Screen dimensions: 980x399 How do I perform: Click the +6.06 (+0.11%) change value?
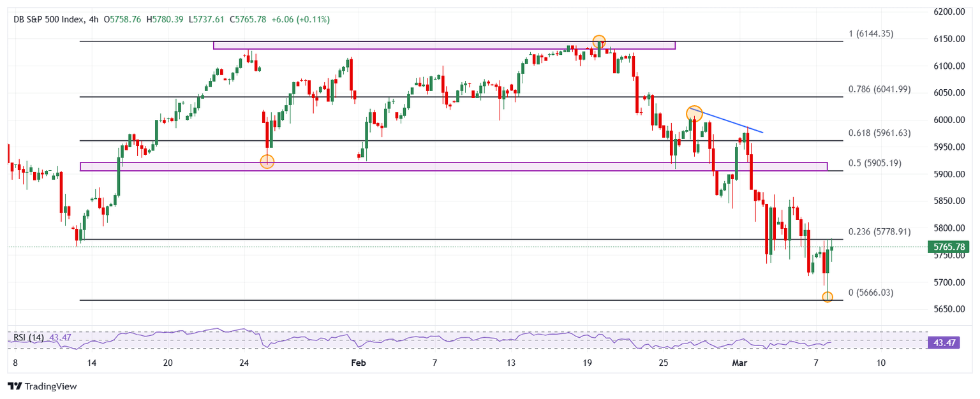click(301, 20)
